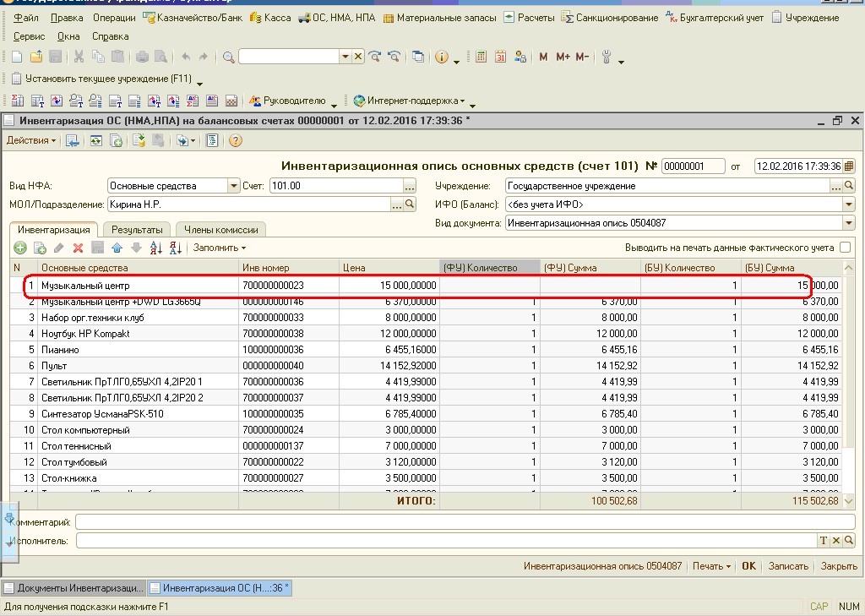Screen dimensions: 865x616
Task: Open the Заполнить dropdown menu
Action: tap(219, 248)
